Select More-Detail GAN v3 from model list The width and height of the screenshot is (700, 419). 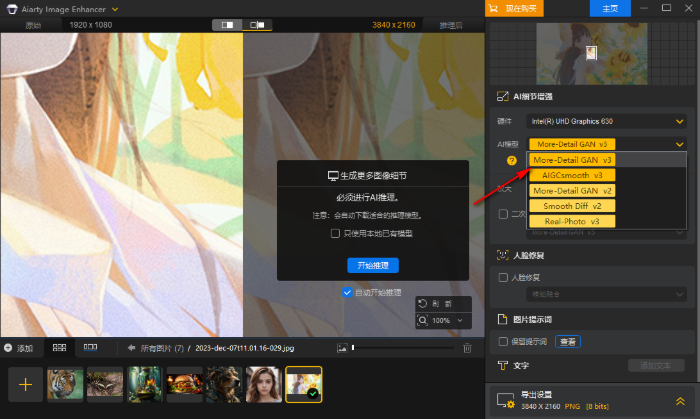(x=572, y=160)
